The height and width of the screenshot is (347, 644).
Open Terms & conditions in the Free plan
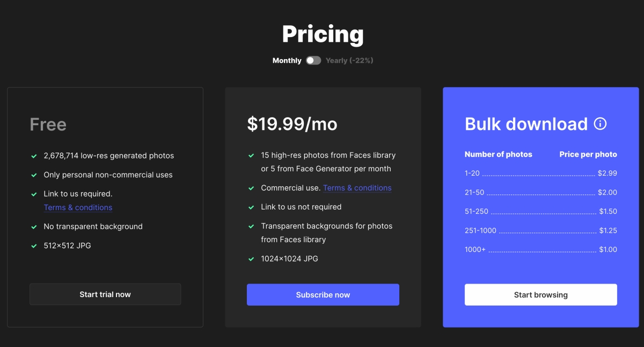coord(78,207)
